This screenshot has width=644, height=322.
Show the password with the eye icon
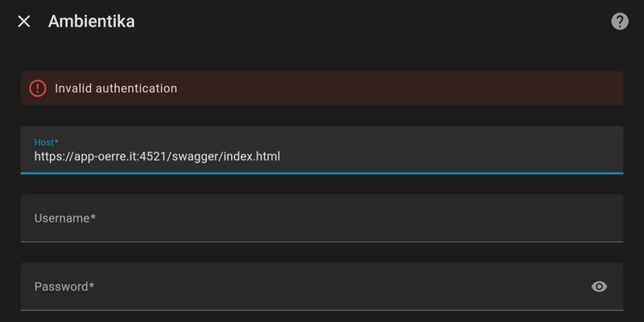599,287
